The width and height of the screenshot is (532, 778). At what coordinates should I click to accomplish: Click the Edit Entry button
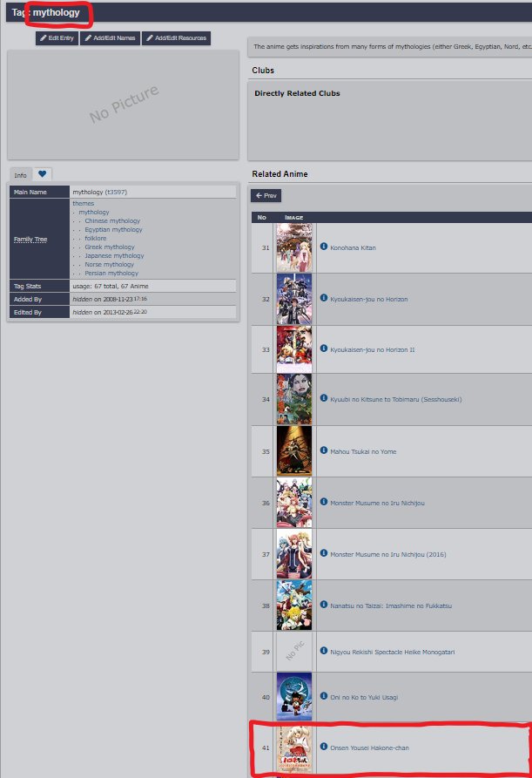[57, 38]
